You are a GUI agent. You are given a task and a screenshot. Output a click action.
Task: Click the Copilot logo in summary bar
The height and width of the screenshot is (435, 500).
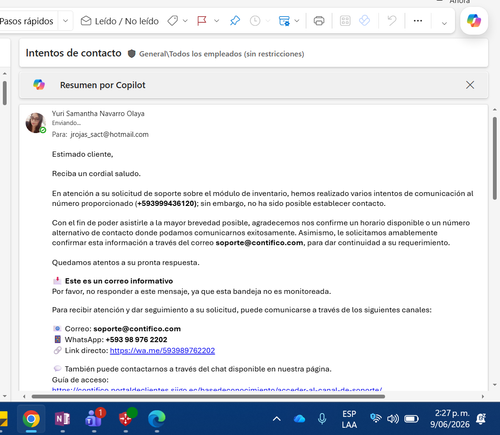39,85
